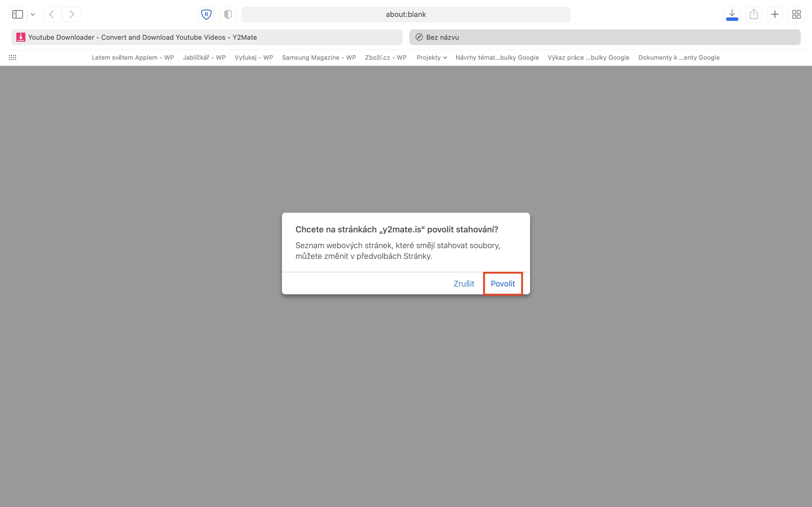Open the favorites grid icon

coord(12,57)
